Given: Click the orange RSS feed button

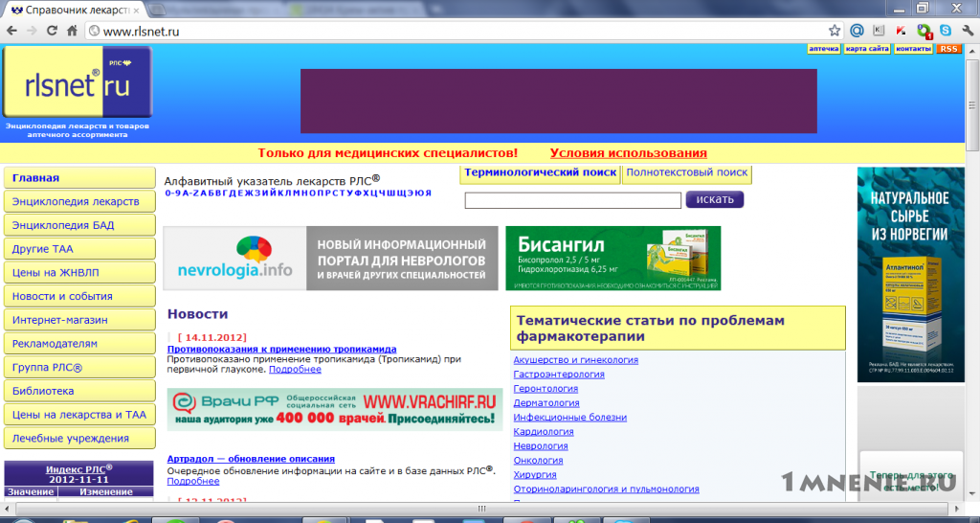Looking at the screenshot, I should point(948,49).
